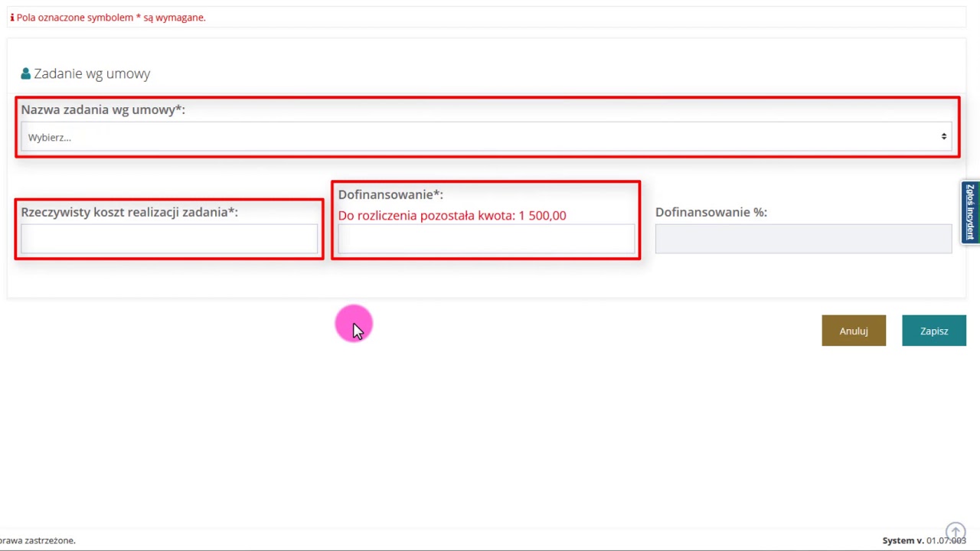The height and width of the screenshot is (551, 980).
Task: Click the 'System v. 01.07.003' version text
Action: pyautogui.click(x=924, y=540)
